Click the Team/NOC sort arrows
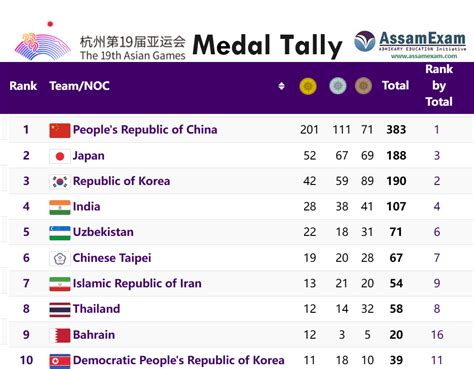Image resolution: width=474 pixels, height=369 pixels. pos(281,86)
